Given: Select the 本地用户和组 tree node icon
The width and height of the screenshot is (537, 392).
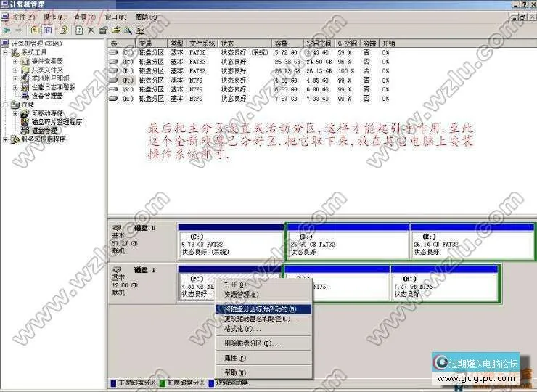Looking at the screenshot, I should (x=25, y=78).
